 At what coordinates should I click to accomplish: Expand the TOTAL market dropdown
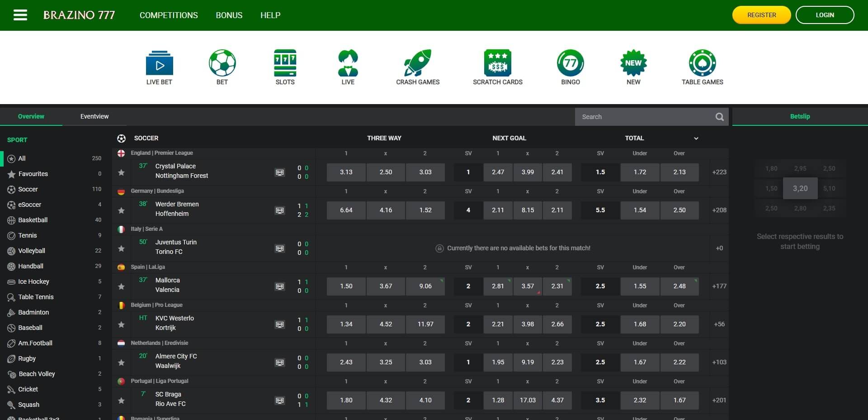pyautogui.click(x=696, y=138)
